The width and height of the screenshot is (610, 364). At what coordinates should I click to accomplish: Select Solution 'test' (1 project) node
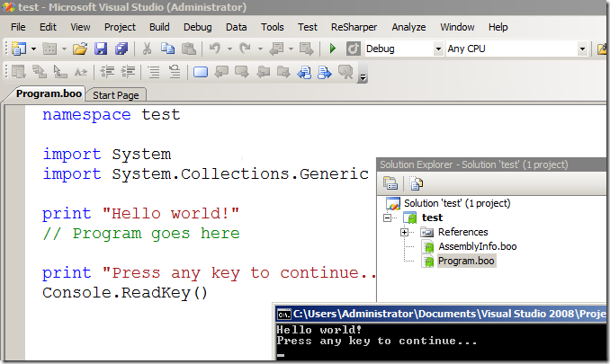click(x=457, y=203)
